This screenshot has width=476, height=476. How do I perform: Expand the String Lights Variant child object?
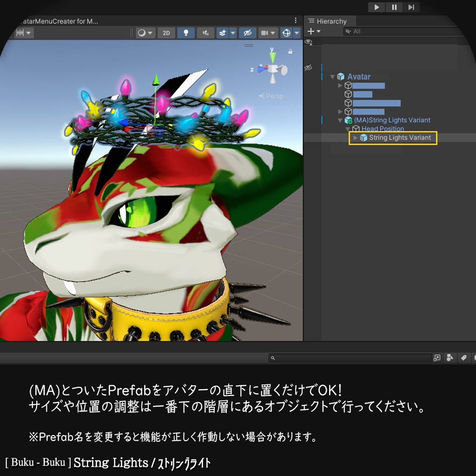[x=355, y=138]
